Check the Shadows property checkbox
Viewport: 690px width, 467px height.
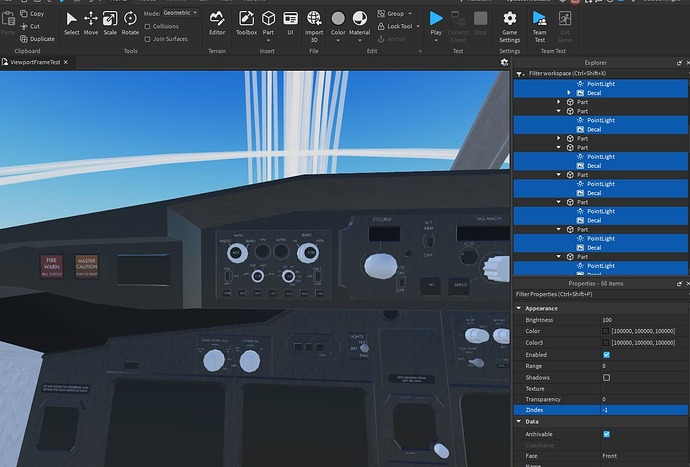click(x=606, y=378)
